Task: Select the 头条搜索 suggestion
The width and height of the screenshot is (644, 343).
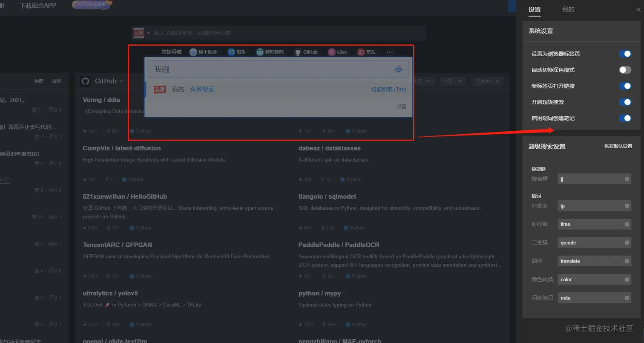Action: pyautogui.click(x=202, y=89)
